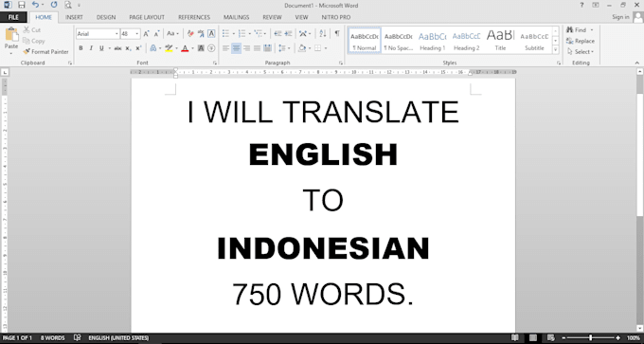Open the Arial font name dropdown
The image size is (644, 344).
pos(116,34)
